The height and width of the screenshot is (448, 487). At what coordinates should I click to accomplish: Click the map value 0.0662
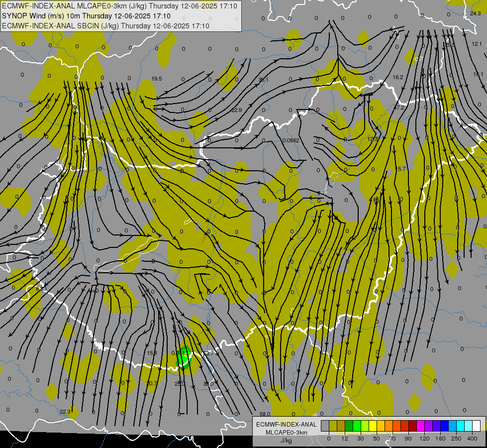coord(291,140)
